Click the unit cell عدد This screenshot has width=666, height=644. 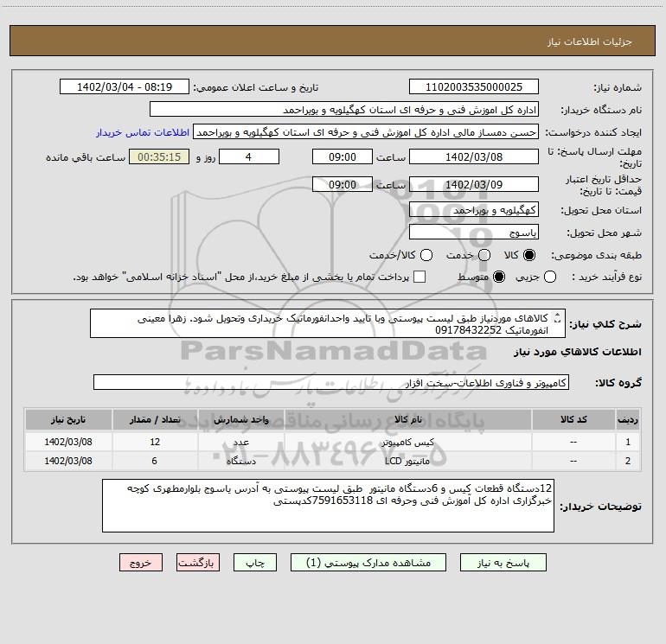(240, 442)
